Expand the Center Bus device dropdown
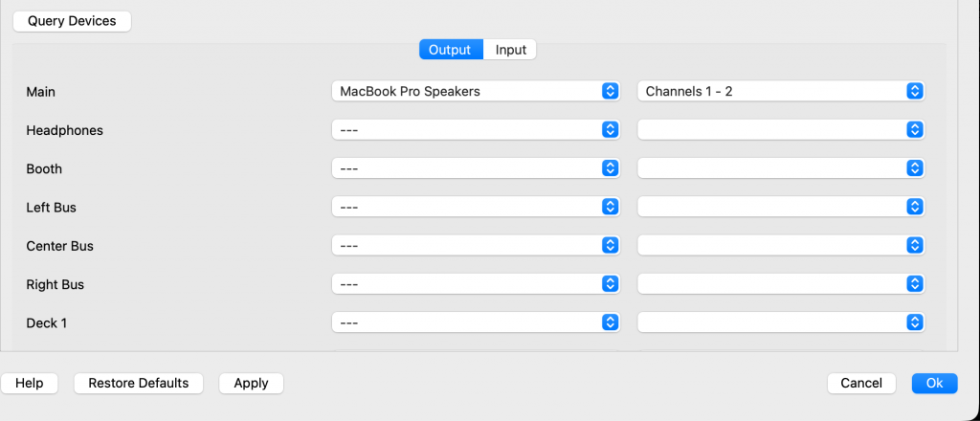This screenshot has width=980, height=421. tap(476, 246)
